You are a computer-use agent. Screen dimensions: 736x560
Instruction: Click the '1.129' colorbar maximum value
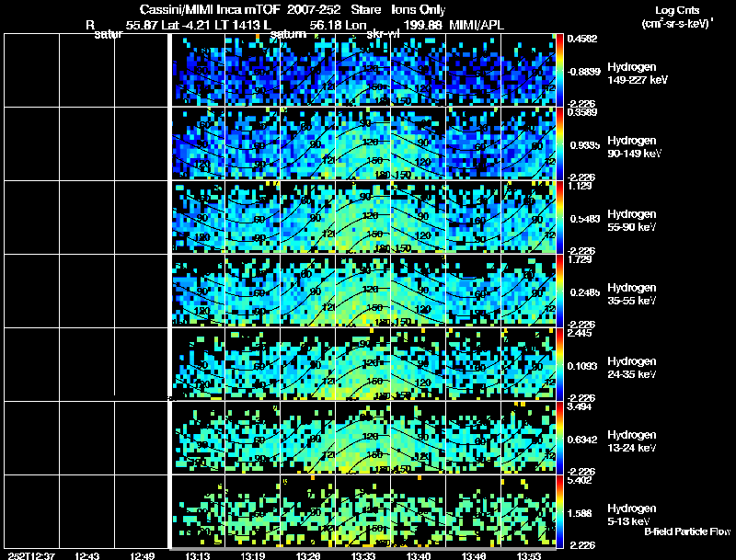580,186
